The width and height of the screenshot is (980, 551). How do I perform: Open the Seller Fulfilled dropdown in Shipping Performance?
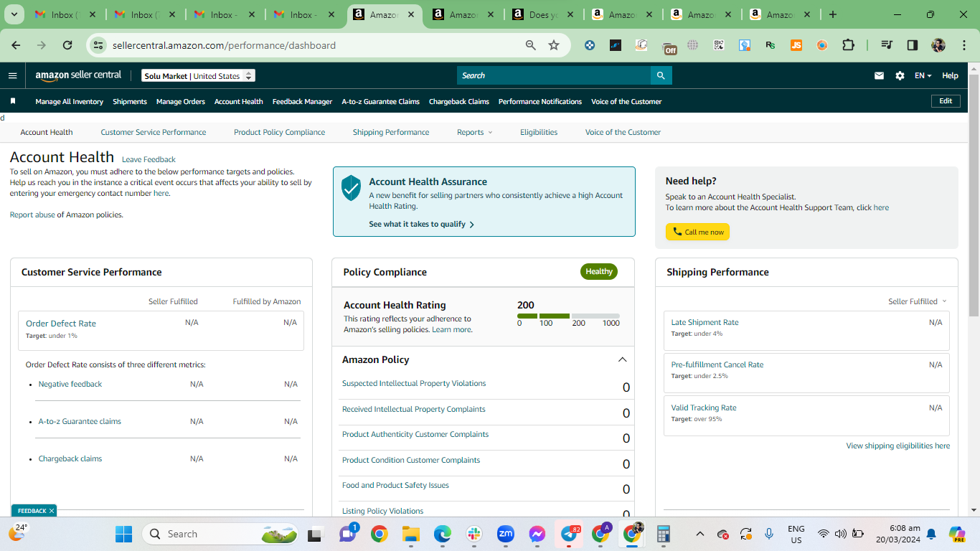(x=918, y=301)
